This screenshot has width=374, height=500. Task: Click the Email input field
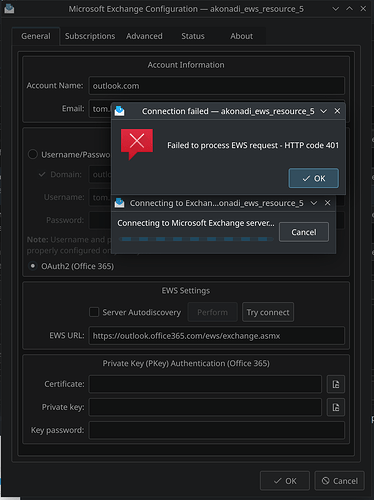tap(100, 109)
